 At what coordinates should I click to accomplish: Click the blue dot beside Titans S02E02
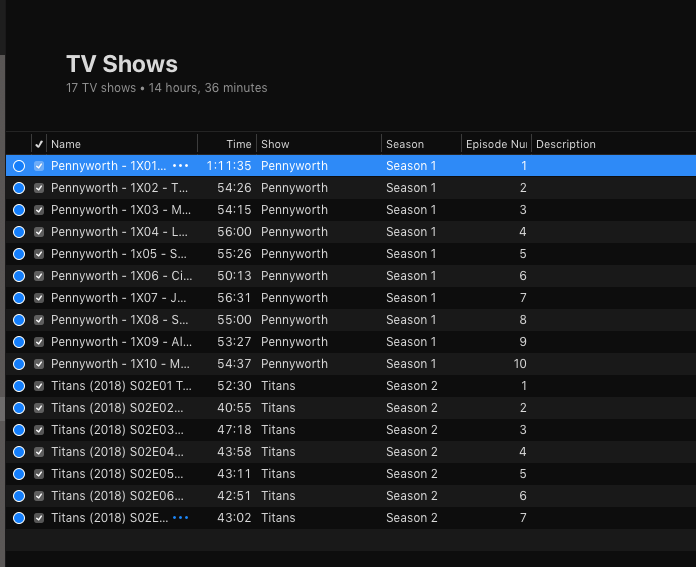(19, 408)
